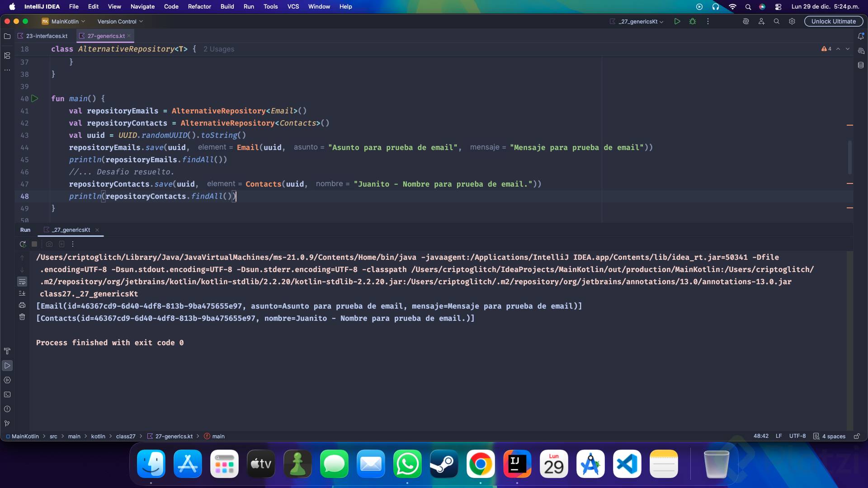Image resolution: width=868 pixels, height=488 pixels.
Task: Open the Version Control dropdown
Action: click(x=120, y=21)
